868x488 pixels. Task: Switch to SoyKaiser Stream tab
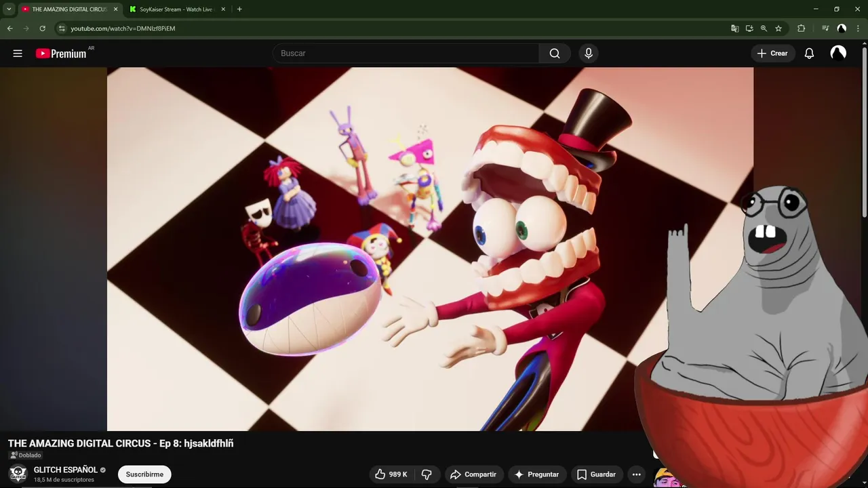[x=177, y=9]
